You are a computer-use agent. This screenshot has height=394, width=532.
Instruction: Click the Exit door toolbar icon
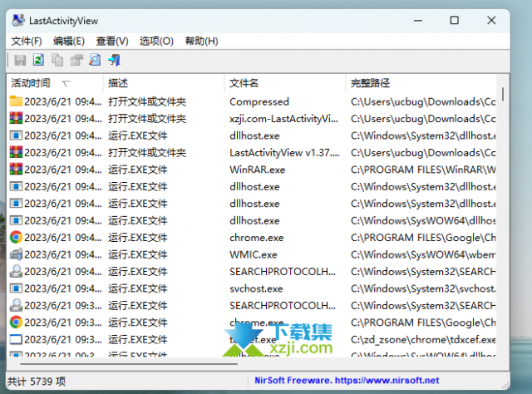click(114, 60)
